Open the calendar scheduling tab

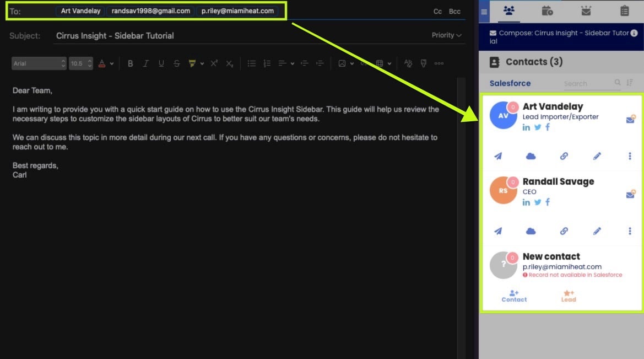[547, 10]
